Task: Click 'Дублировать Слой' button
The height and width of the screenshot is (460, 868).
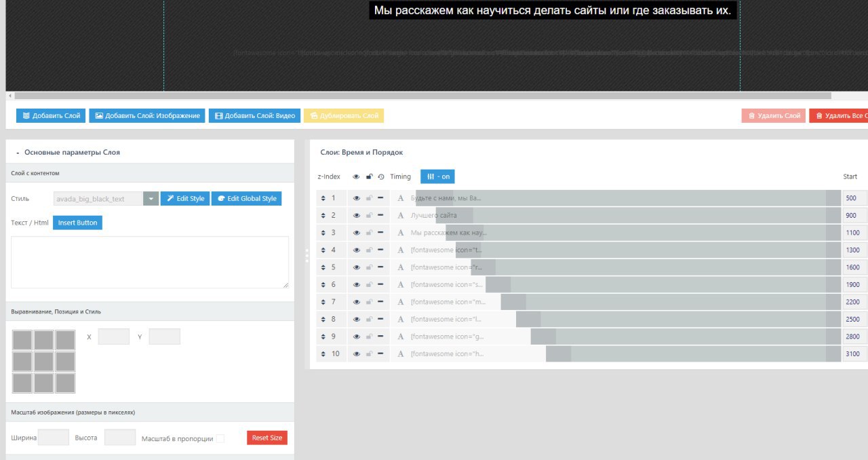Action: coord(344,116)
